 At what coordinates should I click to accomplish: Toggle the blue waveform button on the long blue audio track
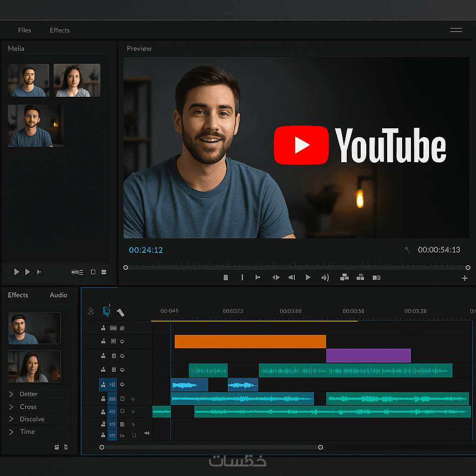pos(112,398)
